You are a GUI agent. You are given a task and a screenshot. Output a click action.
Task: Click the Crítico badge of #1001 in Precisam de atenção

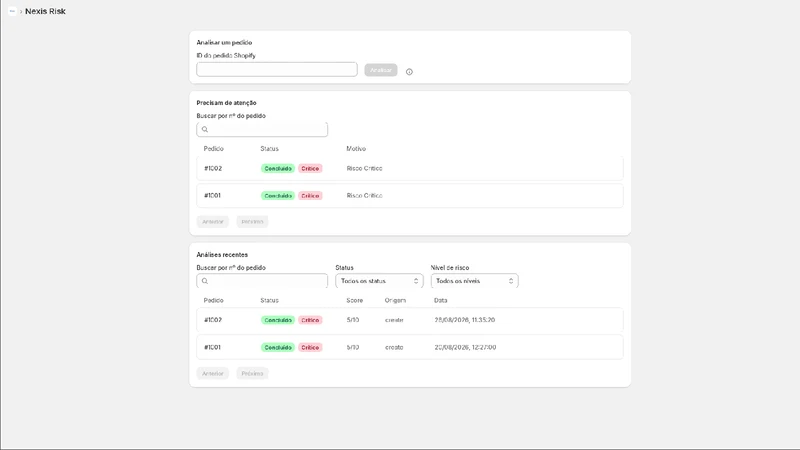point(310,195)
